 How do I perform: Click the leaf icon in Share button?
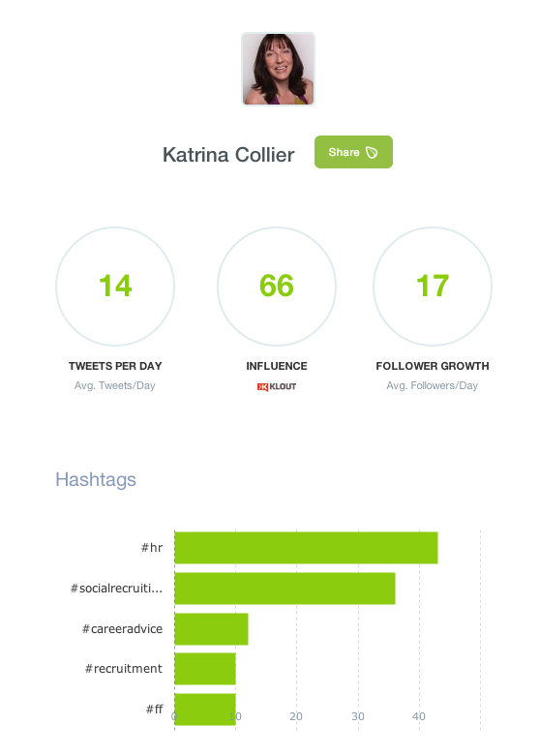[x=372, y=152]
